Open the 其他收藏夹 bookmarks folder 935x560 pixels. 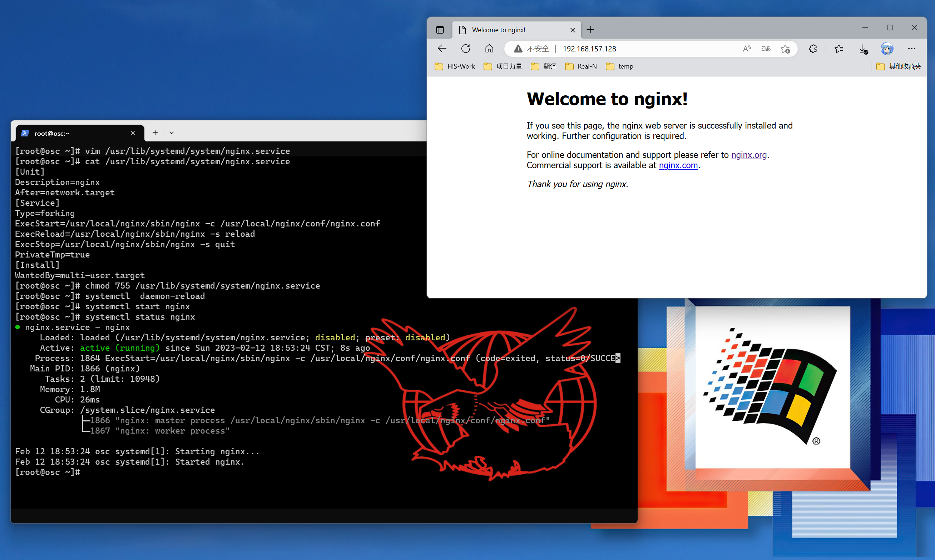[899, 66]
